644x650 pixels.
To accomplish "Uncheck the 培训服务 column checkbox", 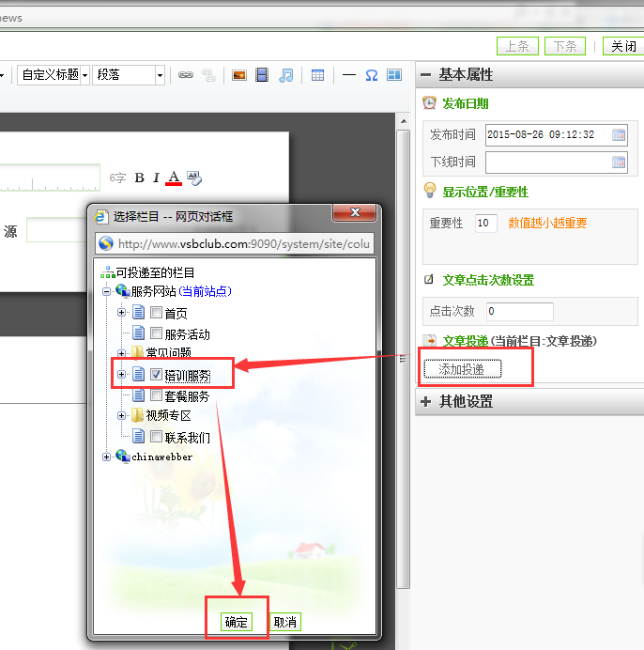I will click(156, 375).
